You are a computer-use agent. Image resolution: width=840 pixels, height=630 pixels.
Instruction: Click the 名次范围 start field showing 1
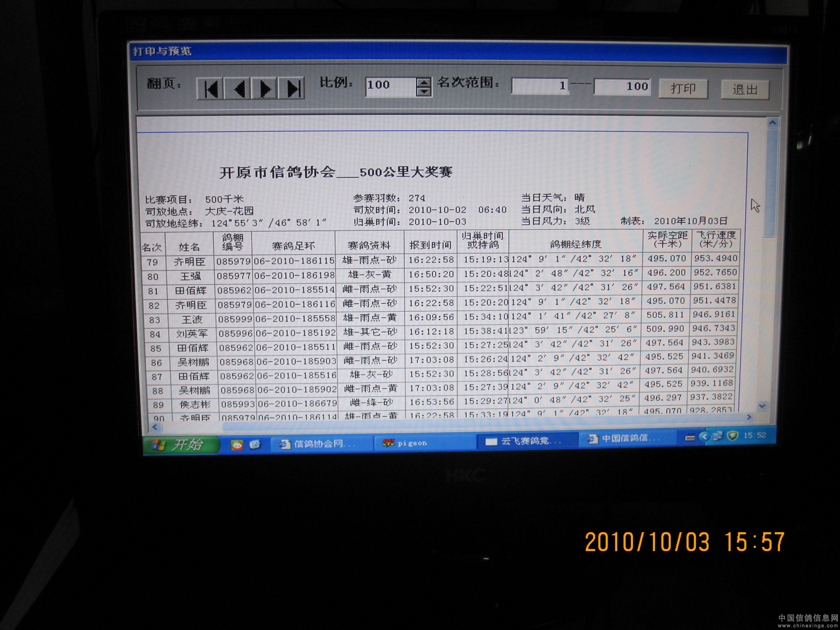click(540, 86)
